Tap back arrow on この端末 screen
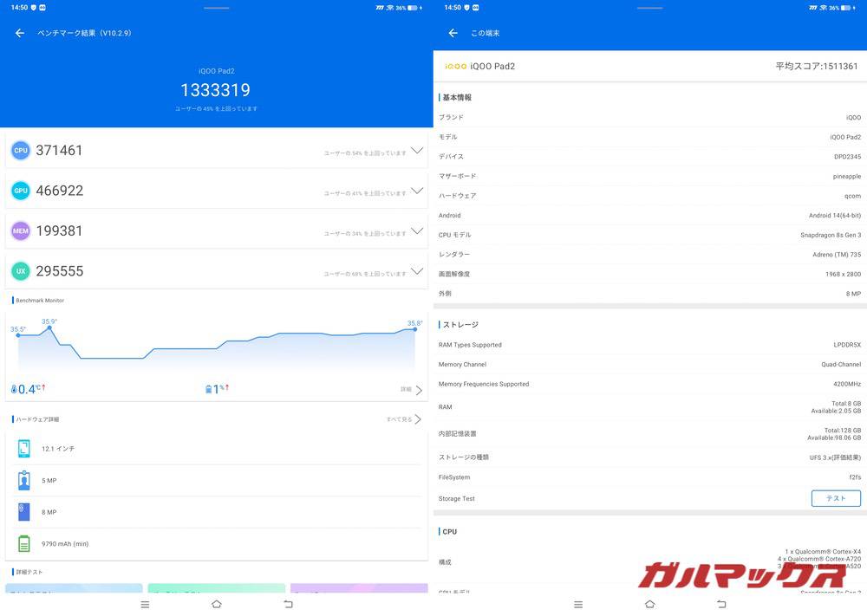This screenshot has width=867, height=616. tap(452, 33)
